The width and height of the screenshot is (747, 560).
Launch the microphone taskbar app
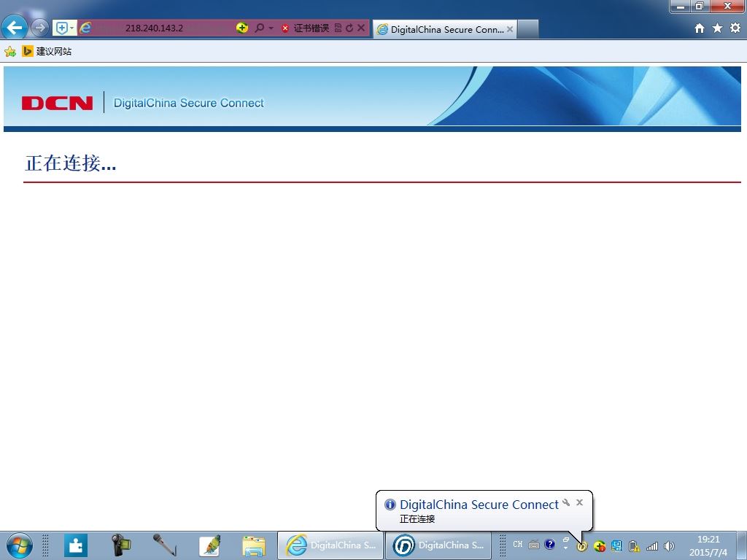click(x=165, y=545)
